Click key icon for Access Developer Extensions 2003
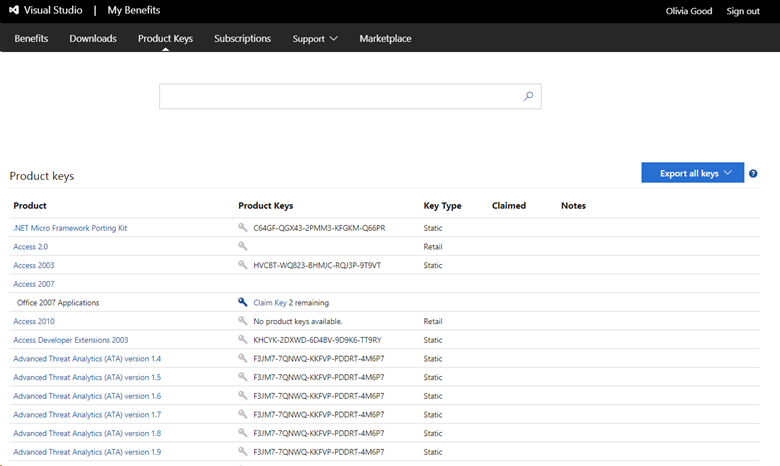 (242, 339)
